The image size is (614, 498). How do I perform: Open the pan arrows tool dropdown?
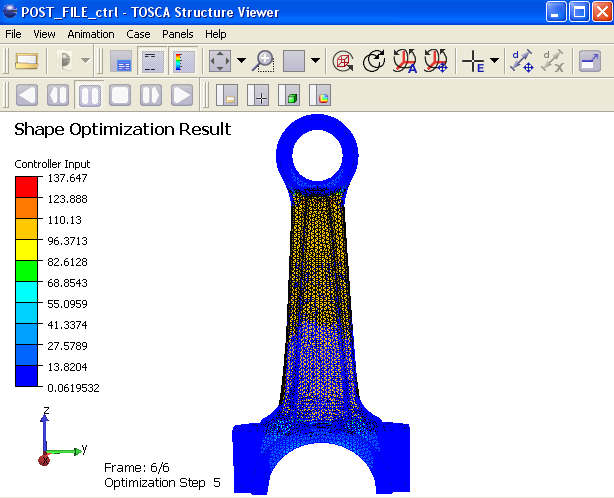click(242, 62)
